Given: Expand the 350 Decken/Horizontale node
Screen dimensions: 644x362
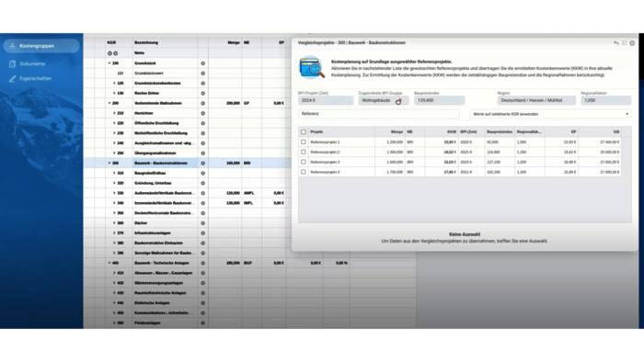Looking at the screenshot, I should 114,213.
